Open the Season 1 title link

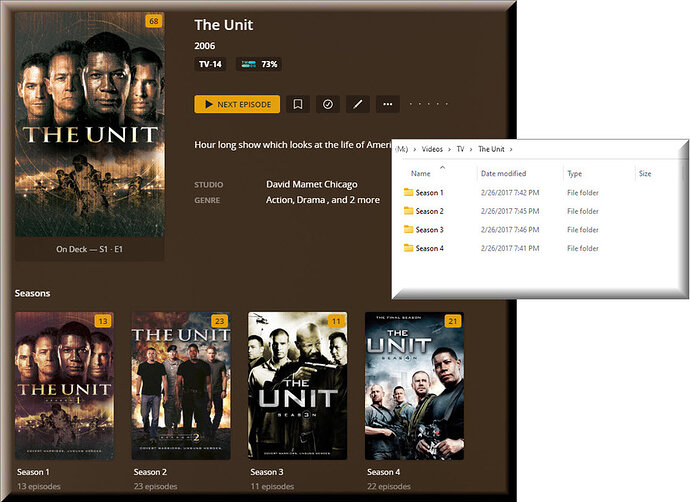pos(33,472)
